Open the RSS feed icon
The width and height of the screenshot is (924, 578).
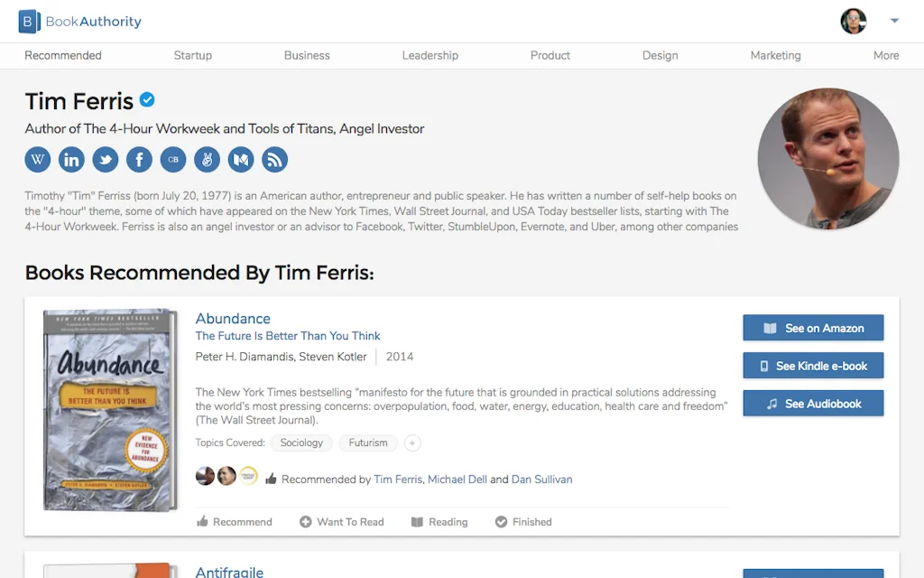pyautogui.click(x=274, y=160)
